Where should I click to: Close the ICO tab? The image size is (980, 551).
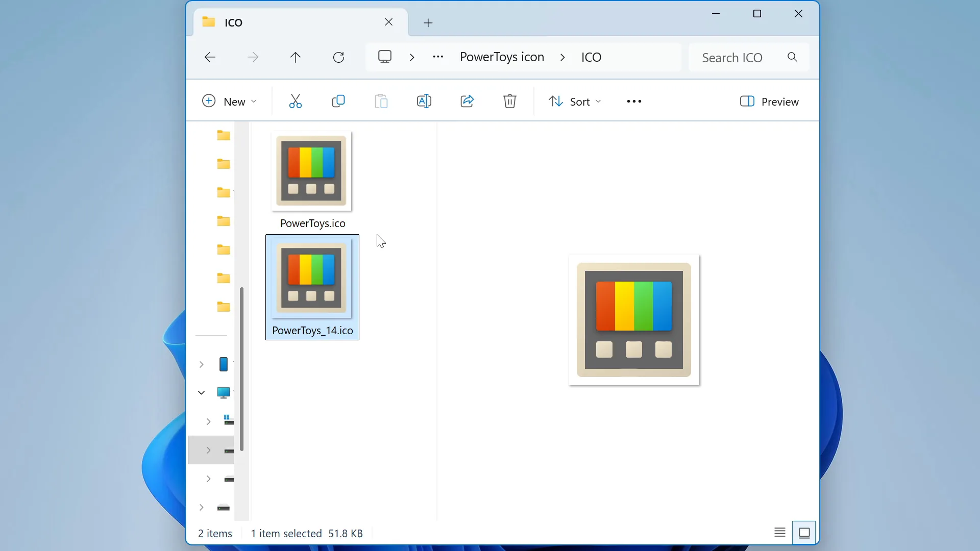pos(389,22)
